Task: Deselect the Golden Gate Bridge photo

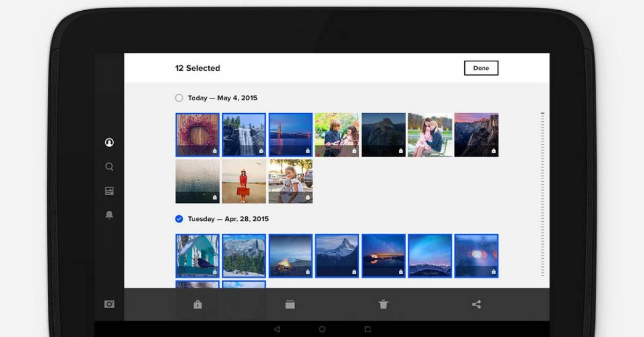Action: (290, 135)
